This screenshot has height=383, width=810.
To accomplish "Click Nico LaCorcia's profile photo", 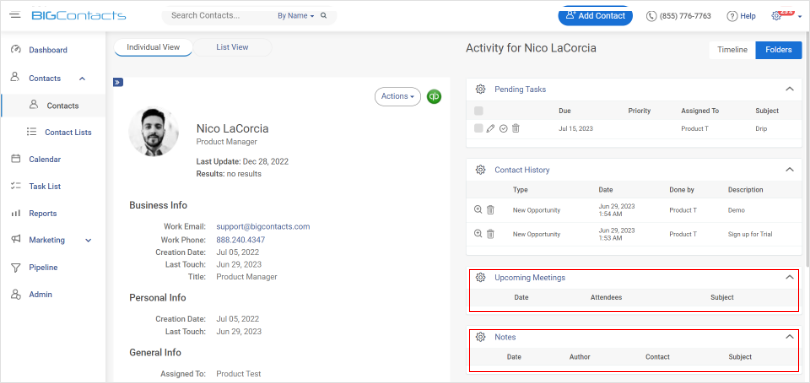I will click(x=153, y=131).
